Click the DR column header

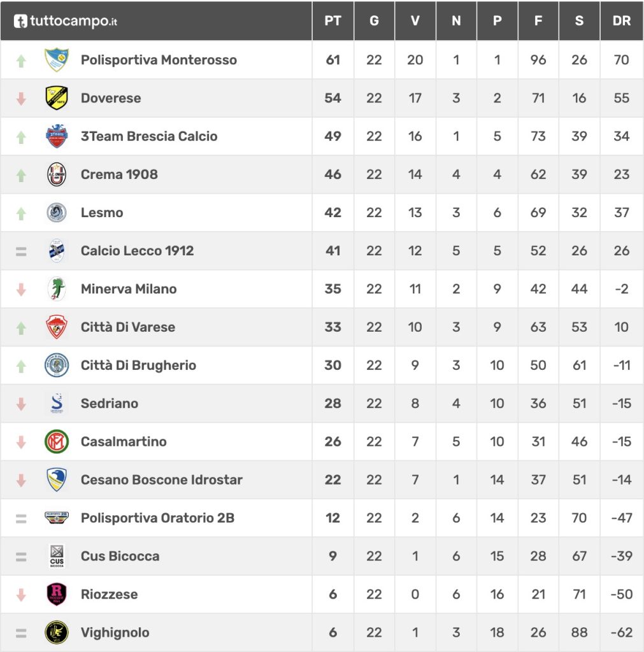622,21
